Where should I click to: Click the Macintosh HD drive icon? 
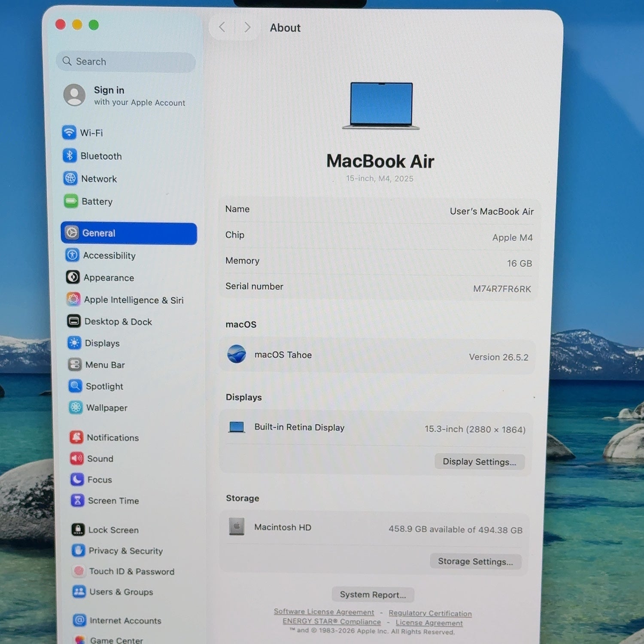(x=237, y=526)
